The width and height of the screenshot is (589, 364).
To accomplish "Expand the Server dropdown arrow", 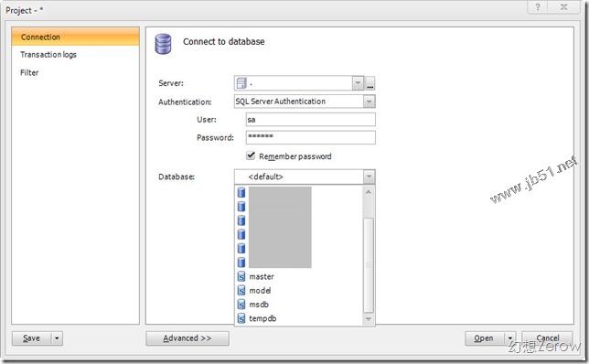I will pos(358,83).
